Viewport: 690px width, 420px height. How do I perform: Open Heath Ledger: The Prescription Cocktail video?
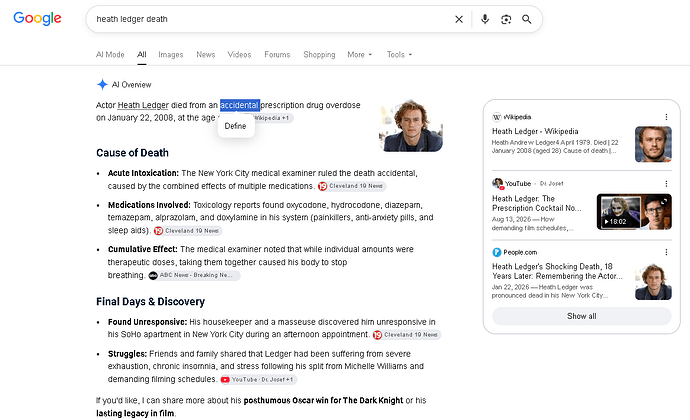point(536,203)
